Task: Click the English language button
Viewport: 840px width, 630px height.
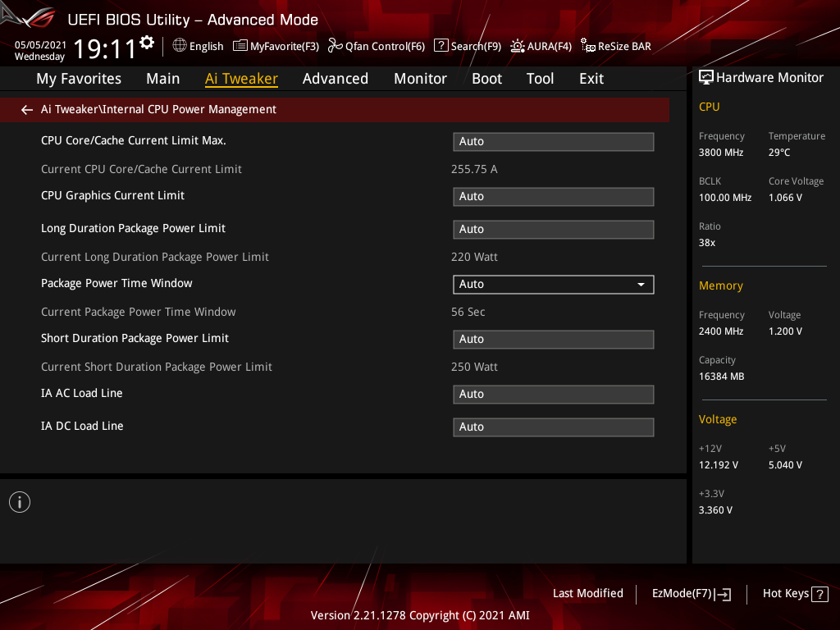Action: click(198, 46)
